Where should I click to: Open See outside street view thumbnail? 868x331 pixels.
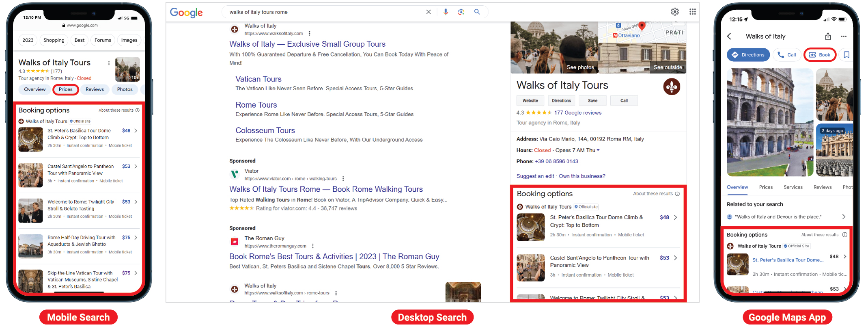click(642, 57)
